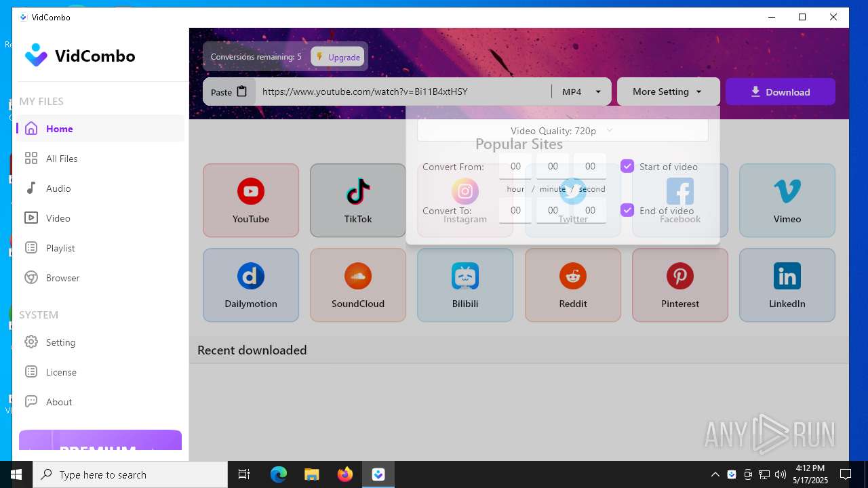Click the VidCombo taskbar icon
The width and height of the screenshot is (868, 488).
(x=378, y=474)
